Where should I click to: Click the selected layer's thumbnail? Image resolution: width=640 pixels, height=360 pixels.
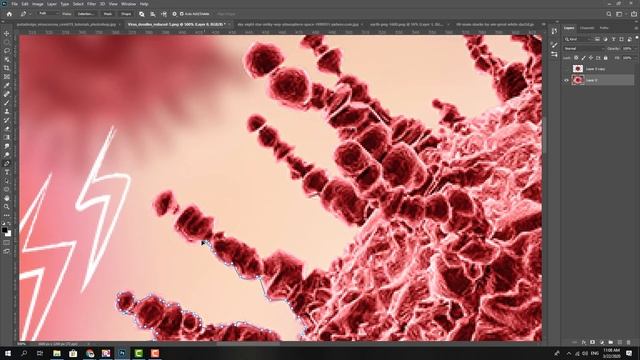(578, 80)
